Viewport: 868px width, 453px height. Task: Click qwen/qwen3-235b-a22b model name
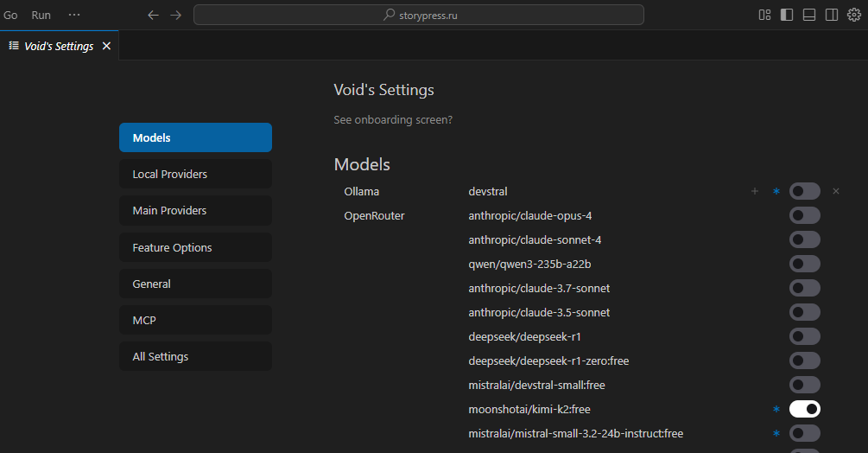pos(529,265)
